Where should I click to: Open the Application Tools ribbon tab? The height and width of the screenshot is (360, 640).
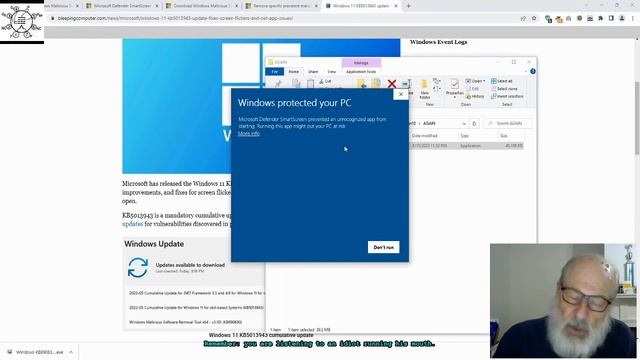[361, 71]
